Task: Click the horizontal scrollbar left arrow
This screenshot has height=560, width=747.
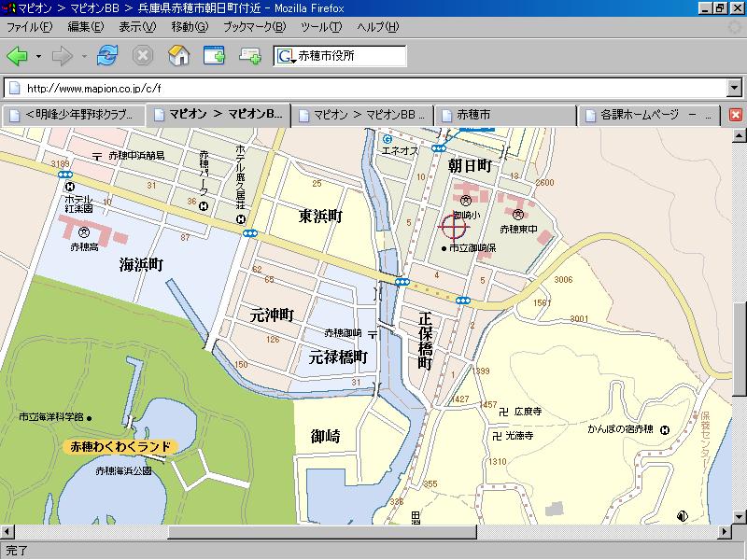Action: (7, 531)
